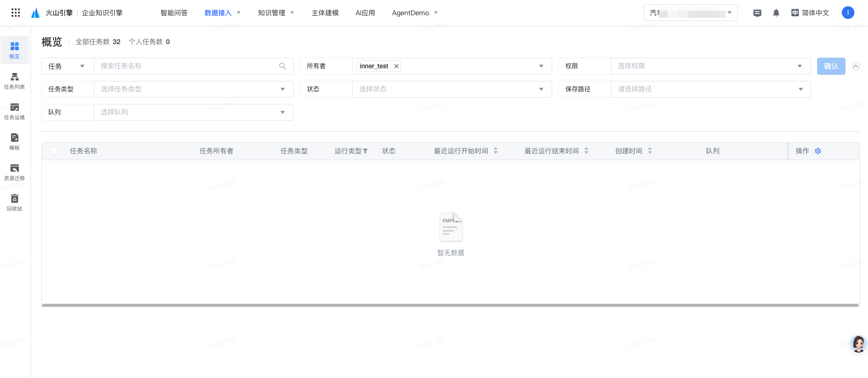Open the 模板 templates sidebar icon
868x378 pixels.
tap(15, 141)
